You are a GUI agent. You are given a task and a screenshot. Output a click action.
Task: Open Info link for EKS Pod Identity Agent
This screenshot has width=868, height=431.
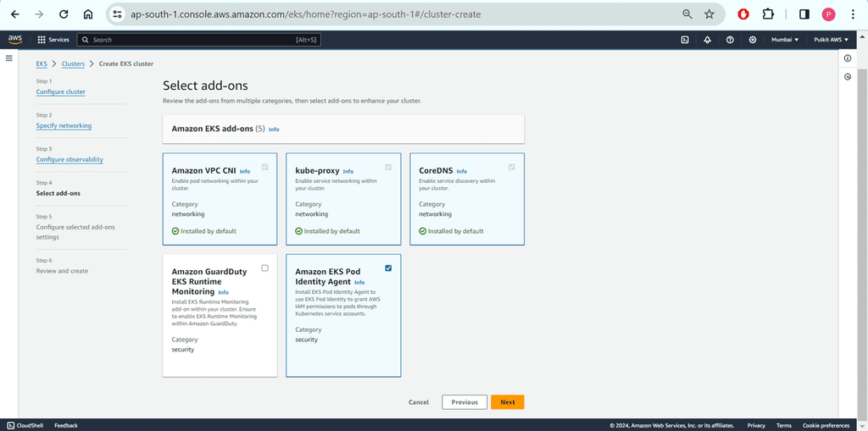coord(359,282)
